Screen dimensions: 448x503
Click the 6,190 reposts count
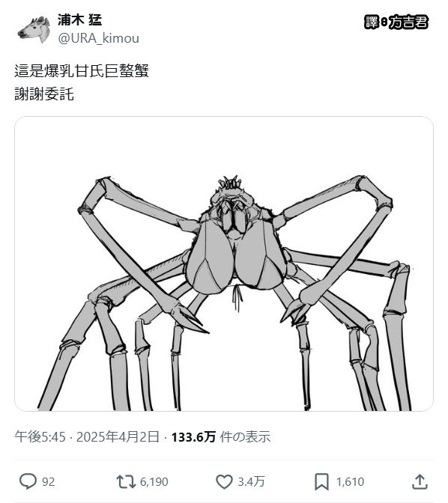tap(154, 482)
